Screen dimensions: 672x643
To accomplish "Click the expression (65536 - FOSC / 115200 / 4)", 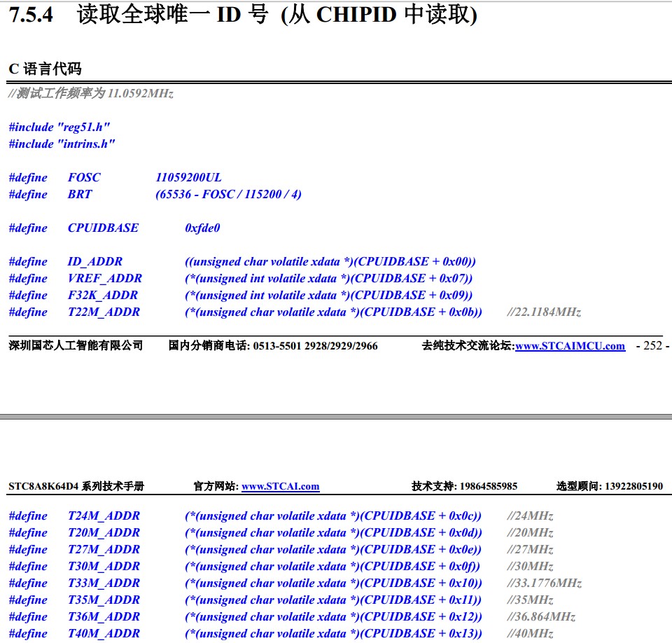I will (228, 194).
